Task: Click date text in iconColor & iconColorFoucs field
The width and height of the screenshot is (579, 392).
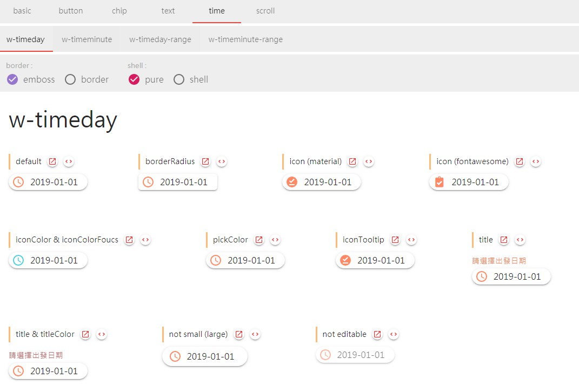Action: coord(54,260)
